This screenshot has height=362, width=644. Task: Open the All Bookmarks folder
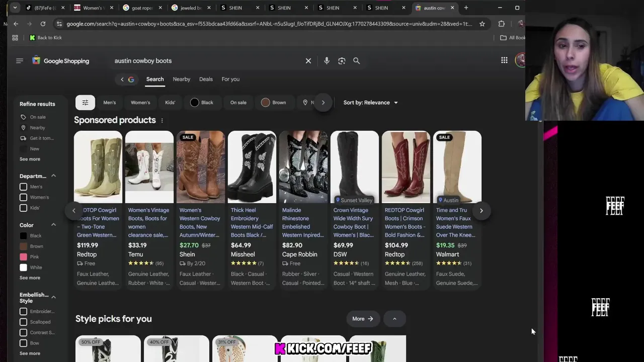[x=512, y=38]
